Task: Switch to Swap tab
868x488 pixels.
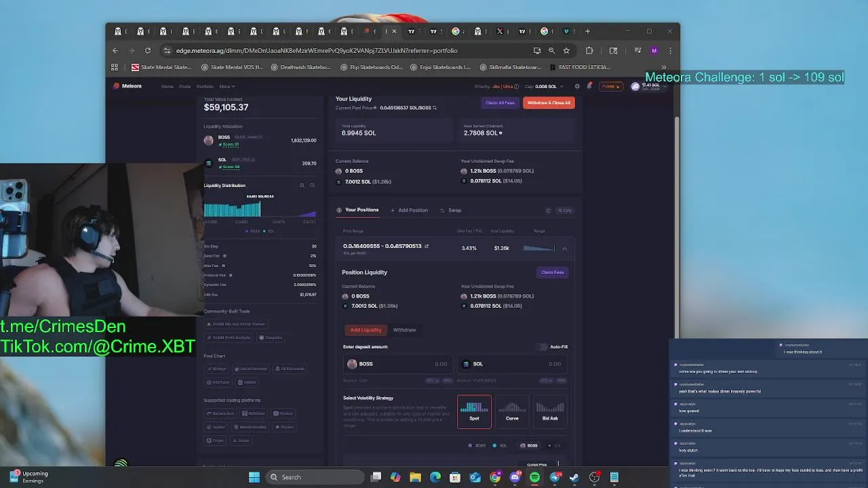Action: point(450,210)
